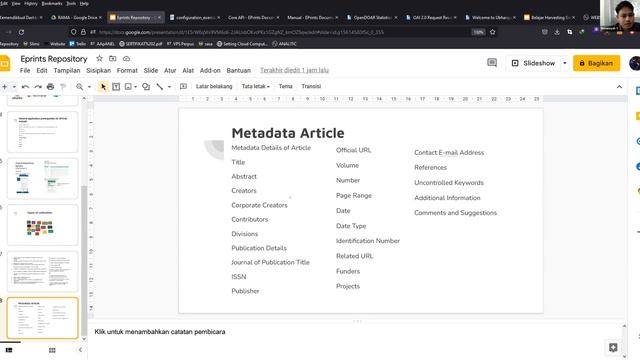Select the shape tool
This screenshot has height=360, width=640.
pyautogui.click(x=146, y=87)
